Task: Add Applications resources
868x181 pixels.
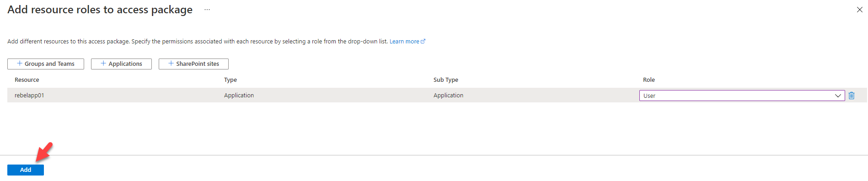Action: click(x=121, y=64)
